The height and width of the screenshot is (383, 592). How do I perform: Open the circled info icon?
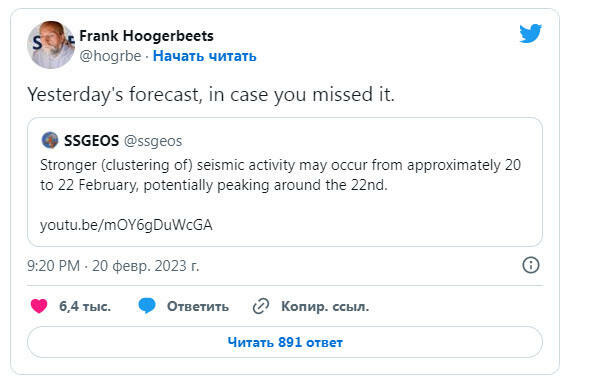531,265
